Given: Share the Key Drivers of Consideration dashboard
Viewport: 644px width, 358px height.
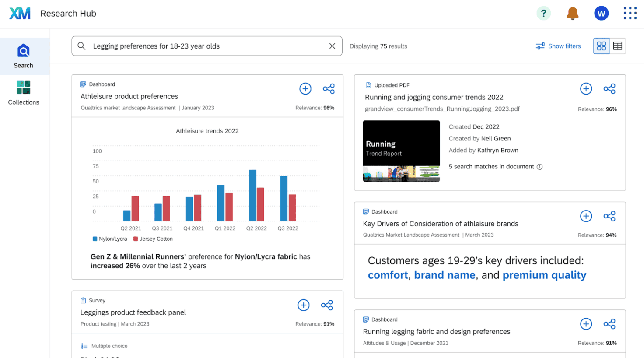Looking at the screenshot, I should pos(609,216).
